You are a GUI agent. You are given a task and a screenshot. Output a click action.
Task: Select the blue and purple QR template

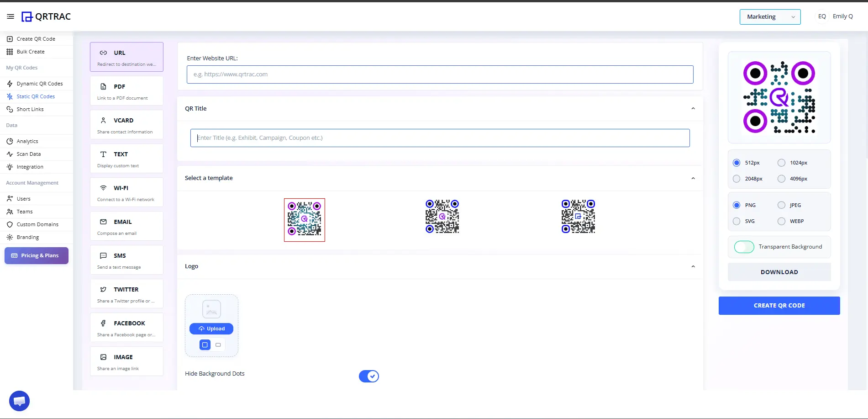pos(442,217)
